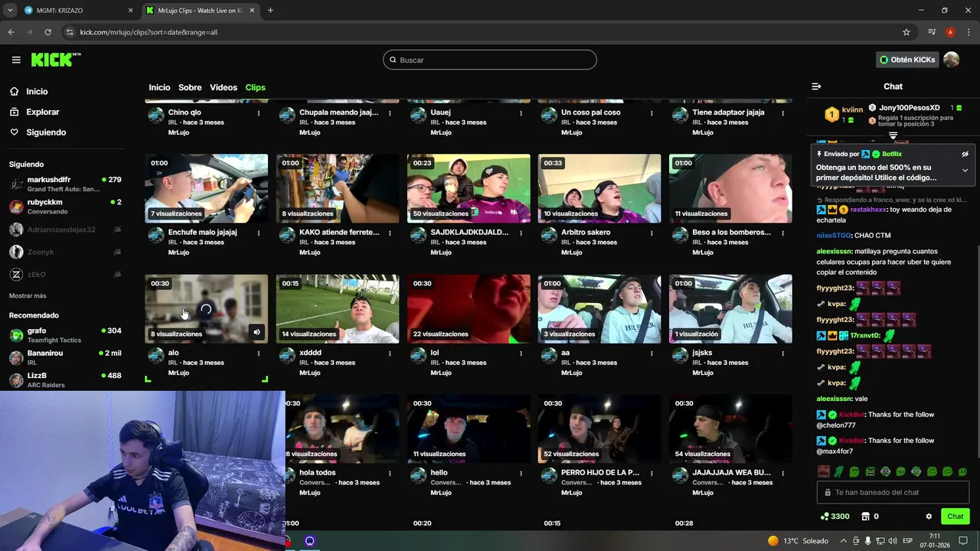Open recommended channel grafo
The image size is (980, 551).
coord(65,335)
